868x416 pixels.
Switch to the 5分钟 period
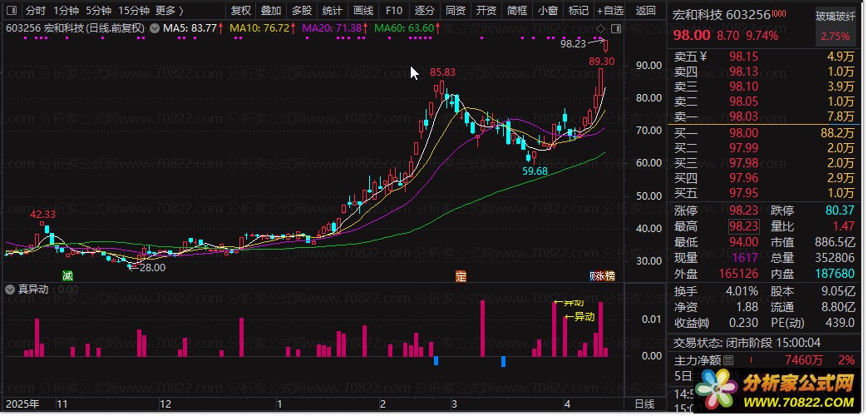pos(98,10)
